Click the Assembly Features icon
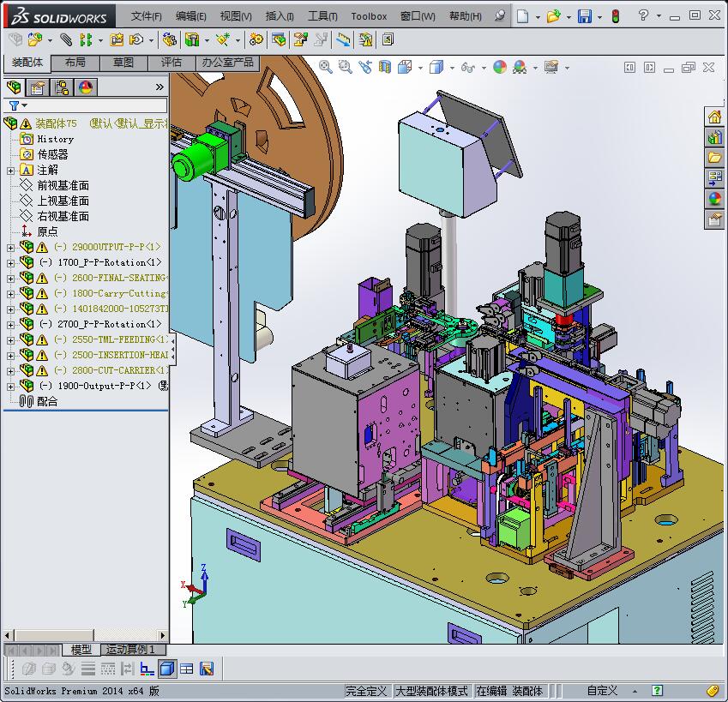Screen dimensions: 728x702 pyautogui.click(x=192, y=40)
